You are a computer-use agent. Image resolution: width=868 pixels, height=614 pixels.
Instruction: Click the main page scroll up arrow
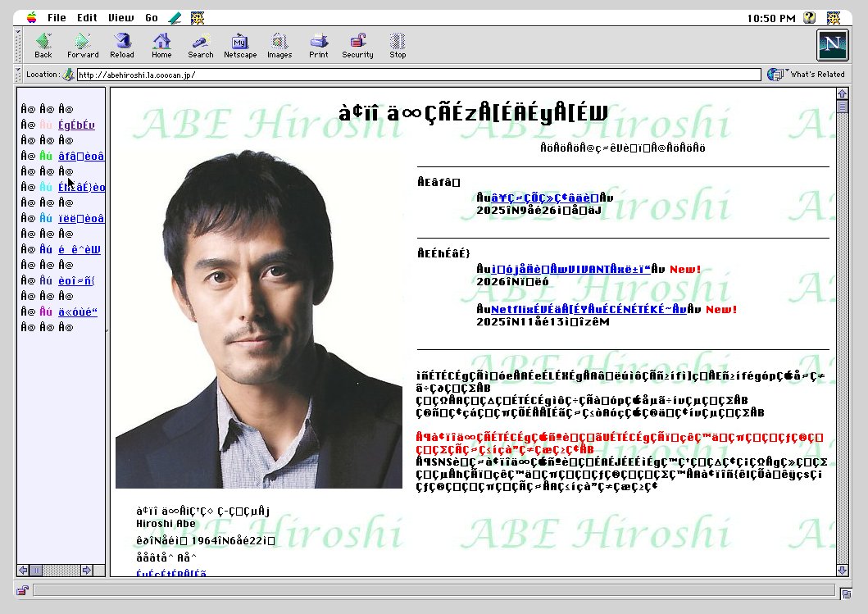[842, 93]
